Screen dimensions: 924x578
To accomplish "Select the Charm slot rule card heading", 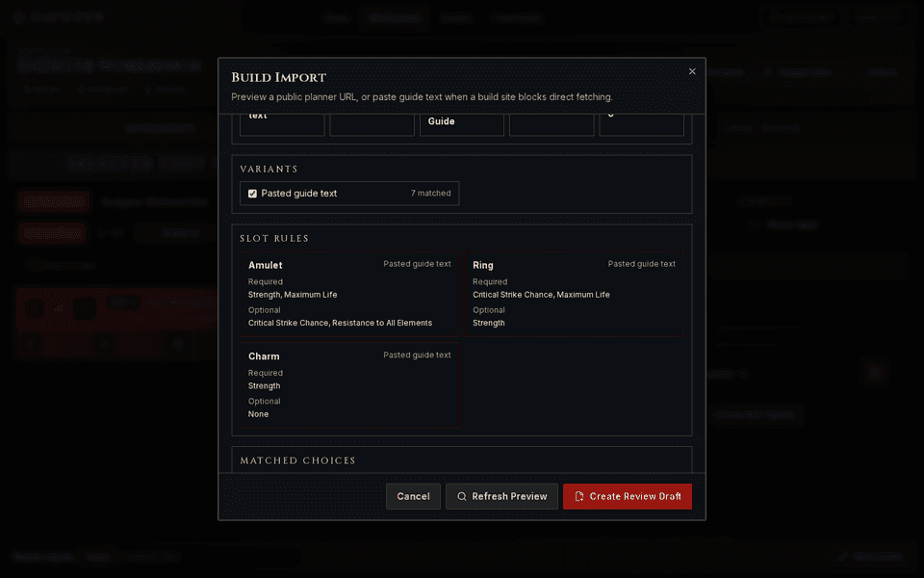I will pyautogui.click(x=264, y=356).
